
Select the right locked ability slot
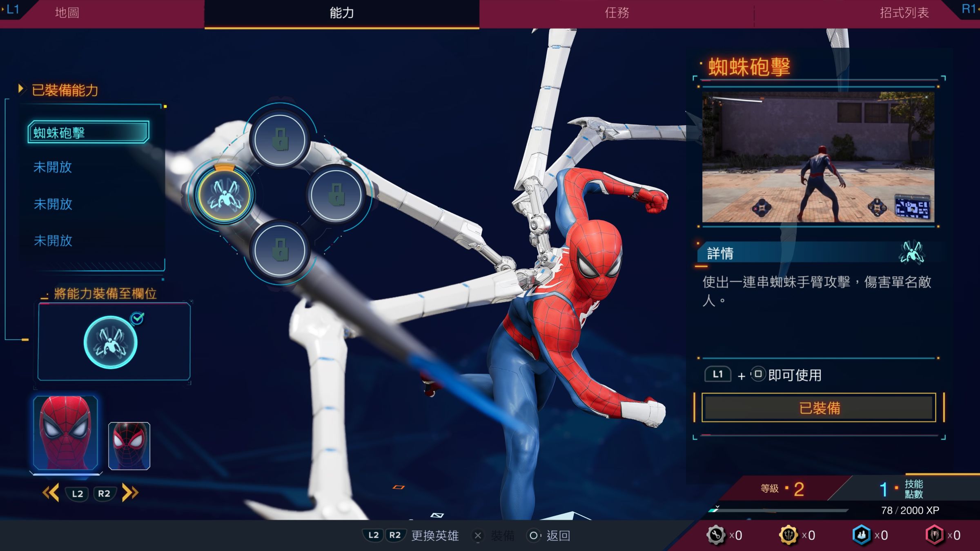336,195
